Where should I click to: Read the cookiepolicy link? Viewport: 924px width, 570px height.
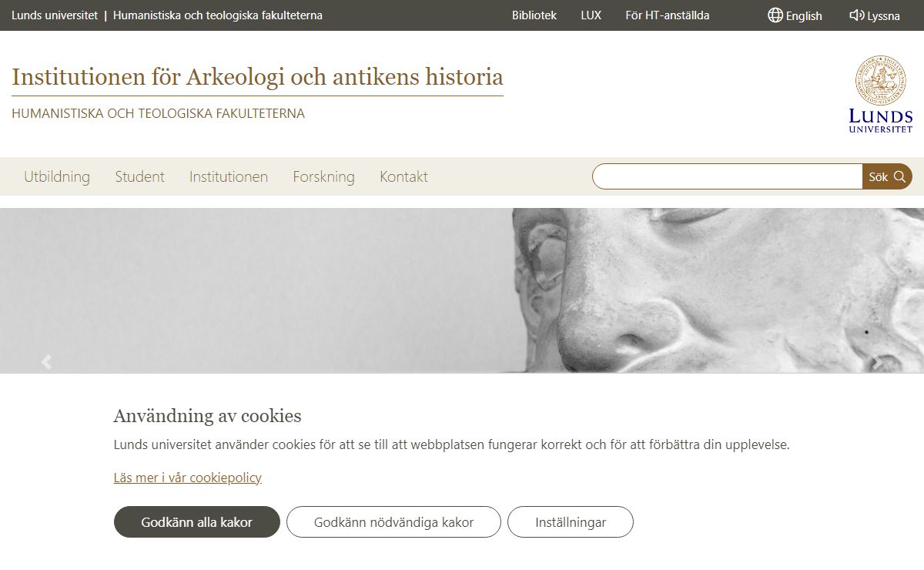tap(188, 478)
